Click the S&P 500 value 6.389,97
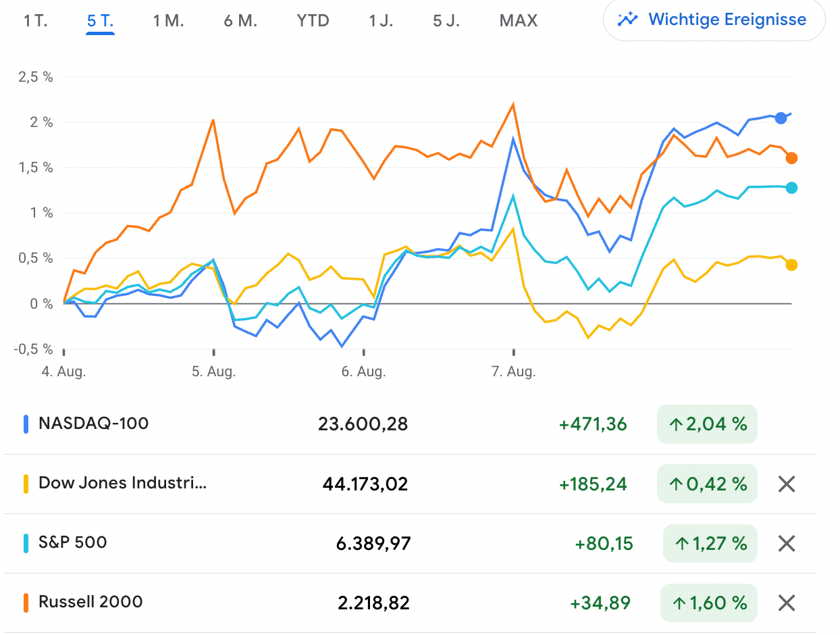Image resolution: width=840 pixels, height=635 pixels. [373, 543]
